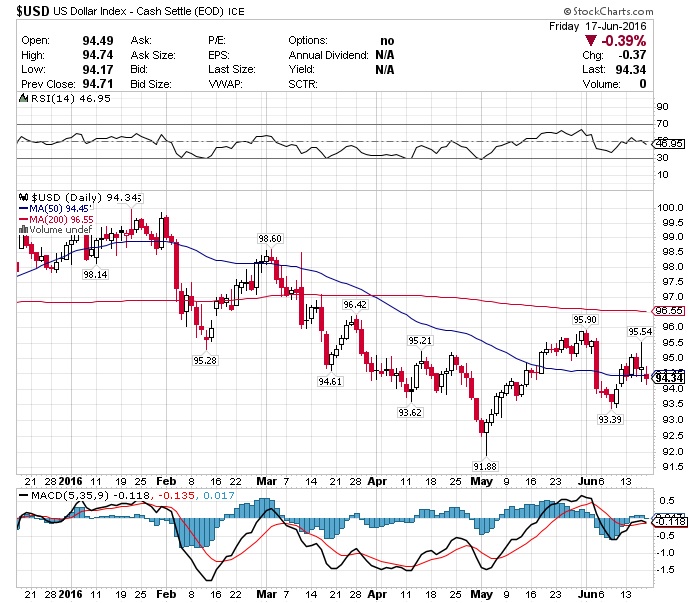
Task: Click the 94.34 last price axis tag
Action: [x=670, y=378]
